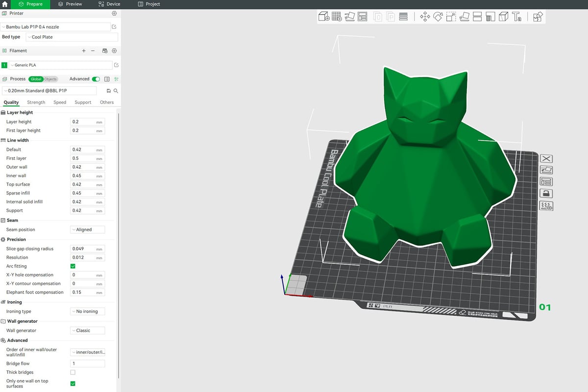Click Arrange all objects toolbar icon

pos(363,17)
